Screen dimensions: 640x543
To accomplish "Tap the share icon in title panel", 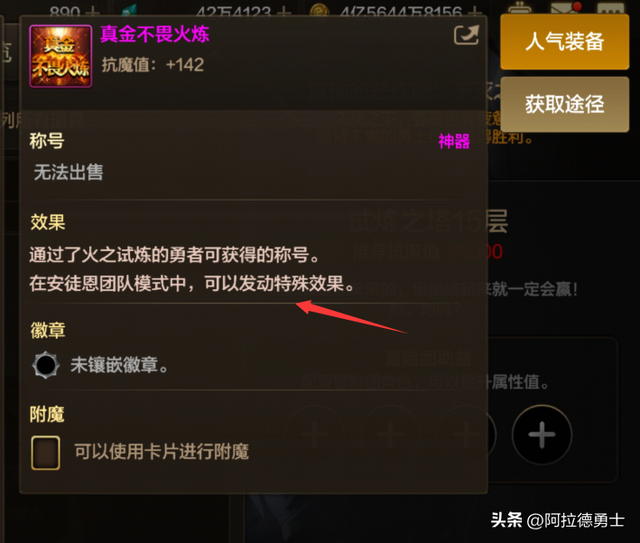I will point(466,35).
